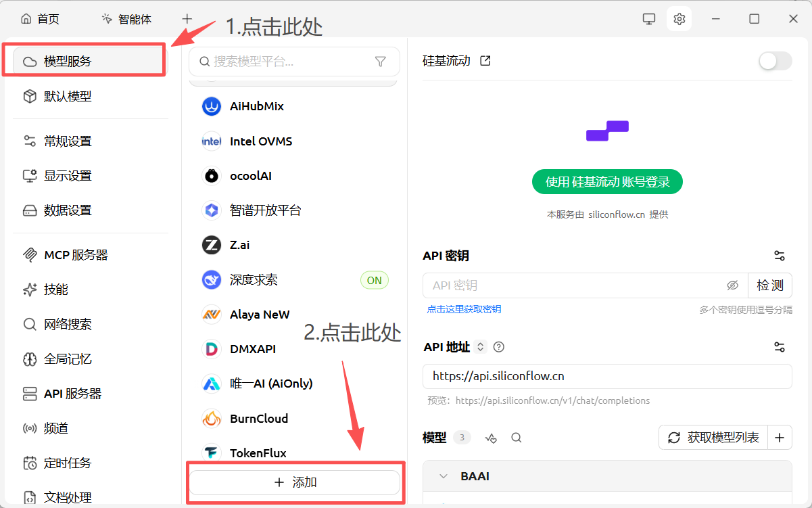
Task: Open 文档处理 settings page
Action: coord(91,498)
